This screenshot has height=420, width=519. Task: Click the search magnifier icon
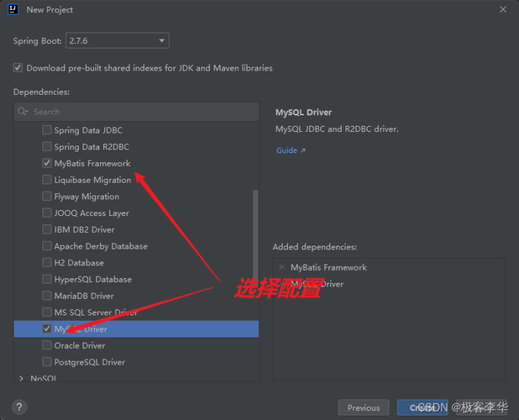click(x=23, y=112)
